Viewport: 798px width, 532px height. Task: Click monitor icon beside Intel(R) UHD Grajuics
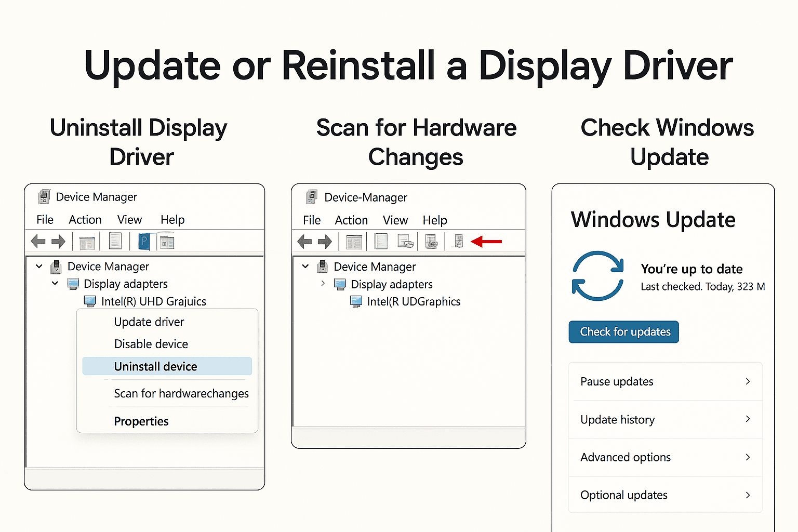tap(90, 301)
